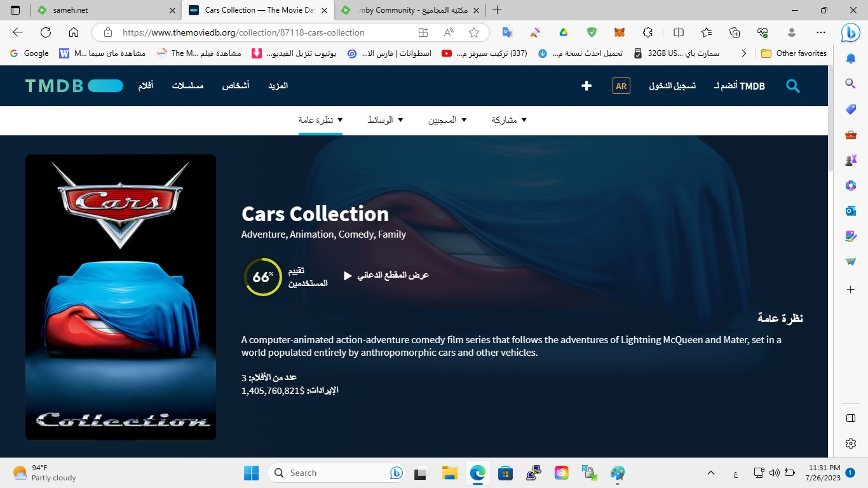This screenshot has width=868, height=488.
Task: Click the 66% user score ring
Action: coord(262,277)
